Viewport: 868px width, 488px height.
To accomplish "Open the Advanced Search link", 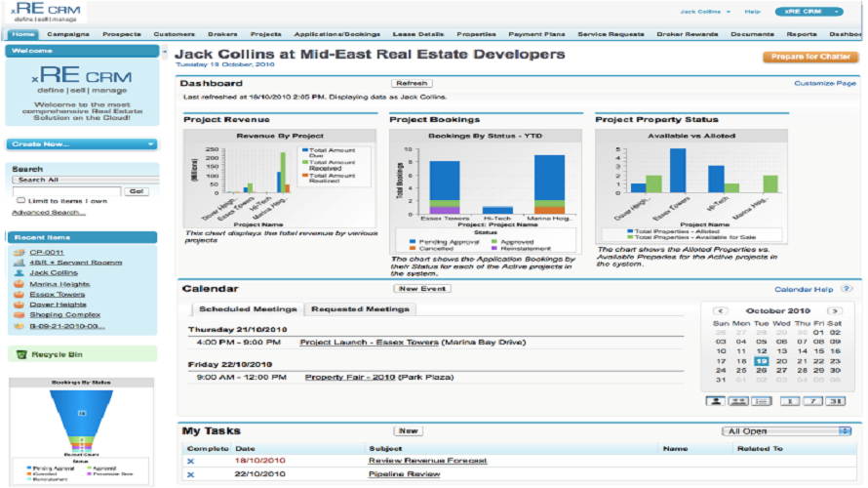I will click(x=49, y=212).
